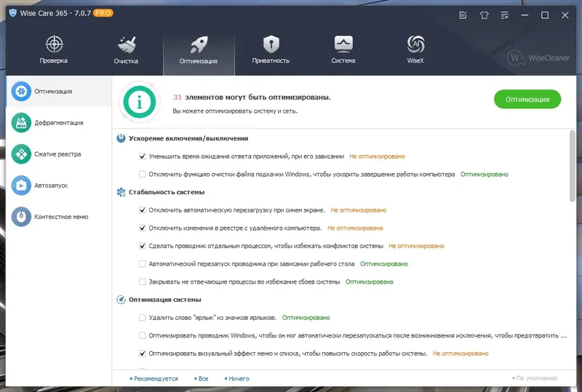Click the Оптимизация системы heading
This screenshot has width=582, height=392.
point(165,300)
